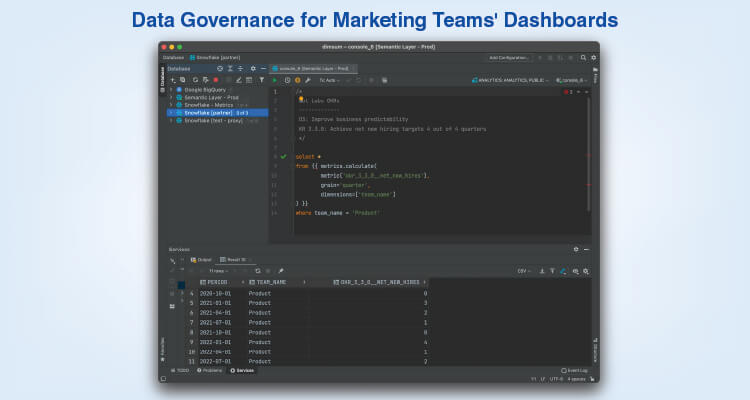Click the duplicate icon in Database toolbar
Image resolution: width=750 pixels, height=400 pixels.
pos(183,80)
